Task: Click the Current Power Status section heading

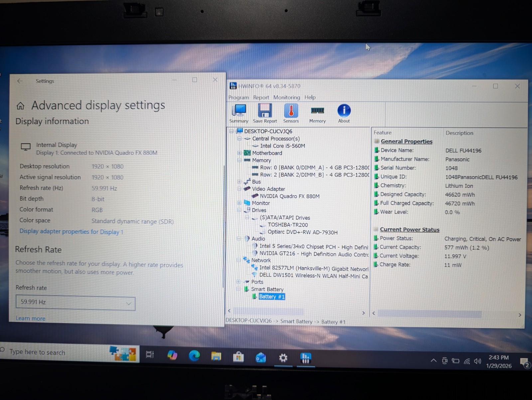Action: [410, 230]
